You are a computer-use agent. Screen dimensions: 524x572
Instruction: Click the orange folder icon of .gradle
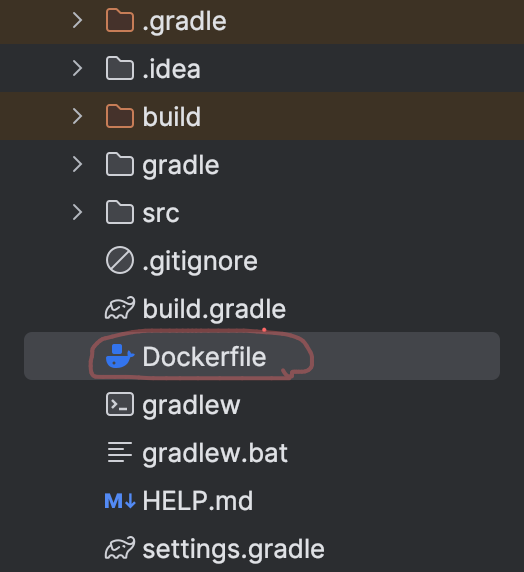pos(120,21)
